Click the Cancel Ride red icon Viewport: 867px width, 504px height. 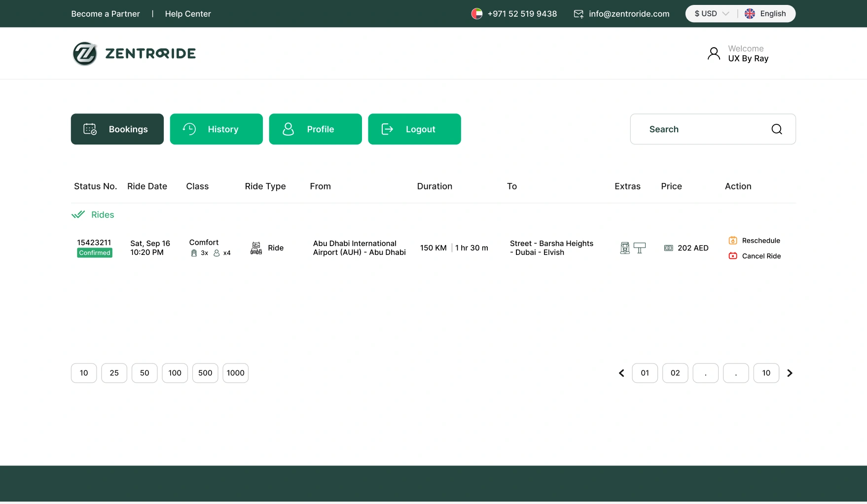(x=733, y=256)
